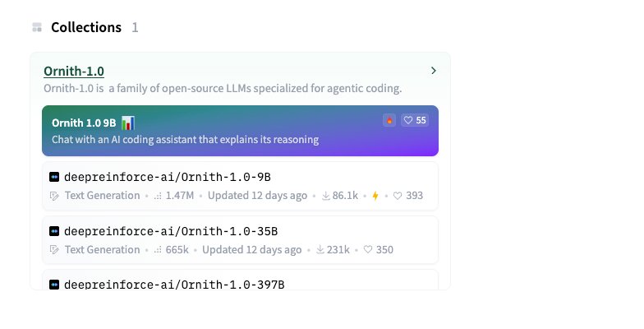Open the deepreinforce-ai/Ornith-1.0-397B model
Image resolution: width=644 pixels, height=329 pixels.
pyautogui.click(x=174, y=285)
